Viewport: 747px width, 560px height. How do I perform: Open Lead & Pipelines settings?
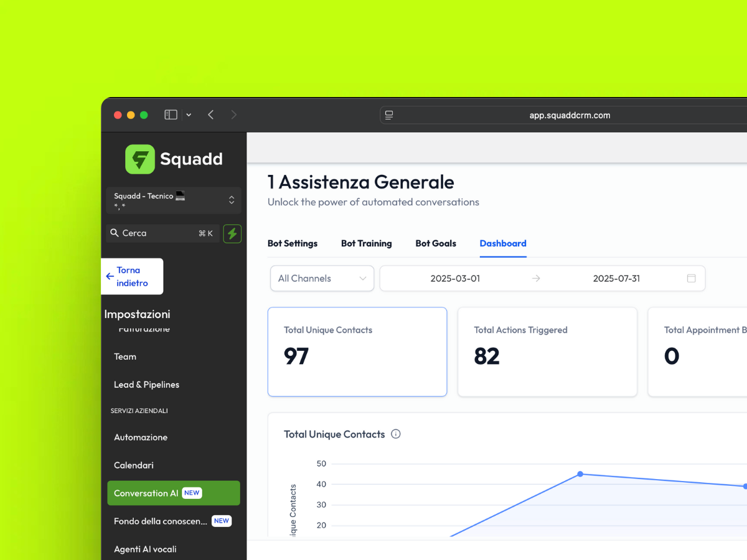point(146,385)
